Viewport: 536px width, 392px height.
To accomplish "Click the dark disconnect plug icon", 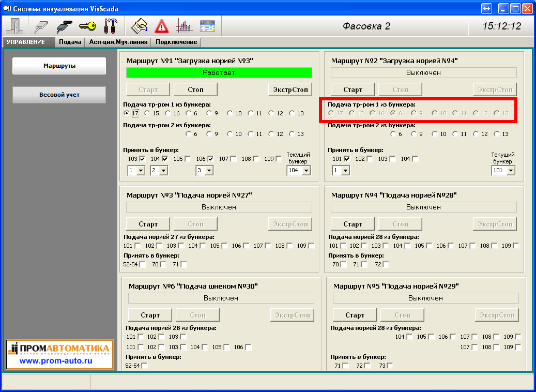I will pos(64,26).
